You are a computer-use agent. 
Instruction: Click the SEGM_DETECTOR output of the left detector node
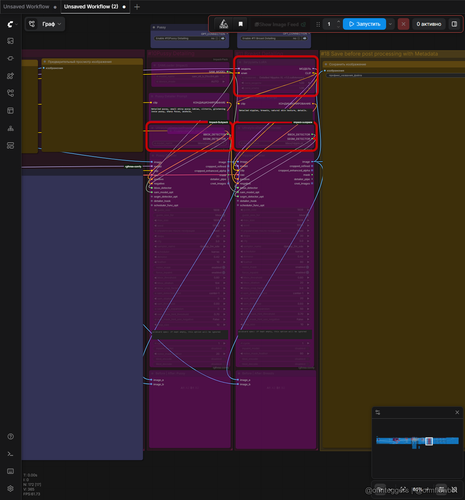click(x=228, y=139)
